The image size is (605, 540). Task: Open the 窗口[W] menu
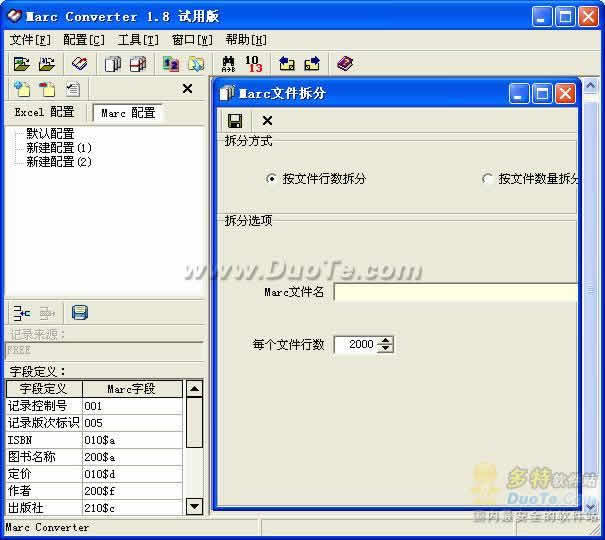click(192, 40)
